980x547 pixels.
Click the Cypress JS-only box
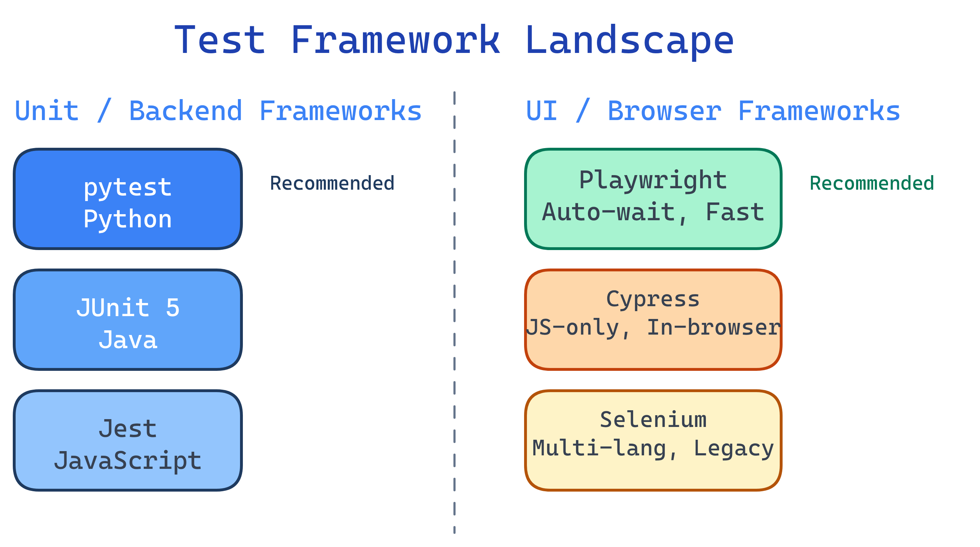click(653, 321)
